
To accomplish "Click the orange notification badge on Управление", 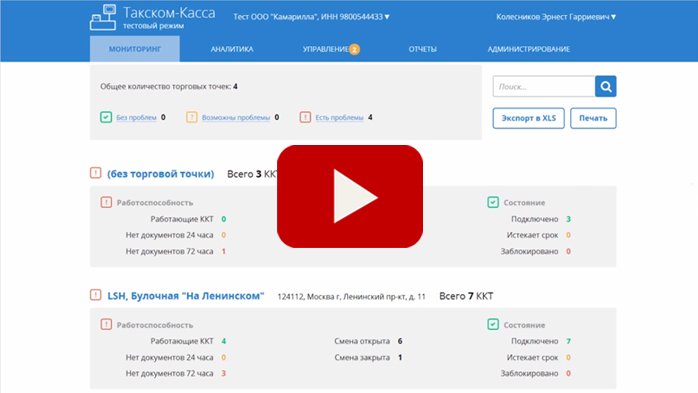I will coord(354,49).
